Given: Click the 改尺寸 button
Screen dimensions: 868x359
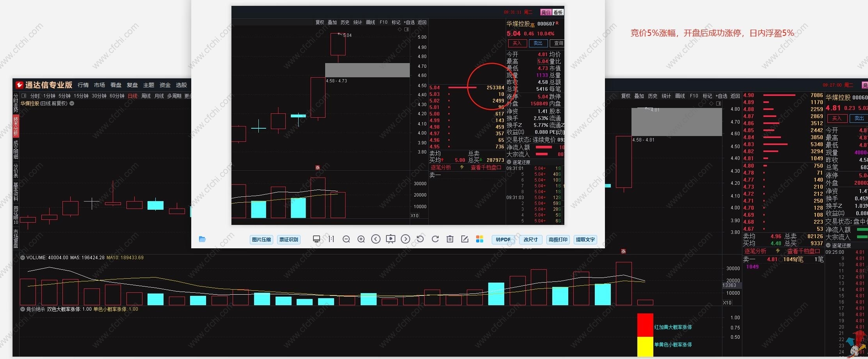Looking at the screenshot, I should coord(531,239).
